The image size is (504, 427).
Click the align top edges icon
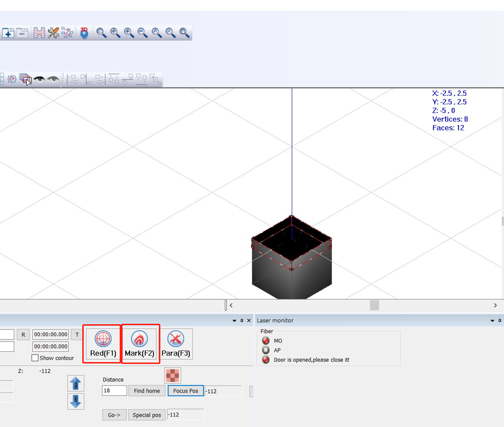(114, 79)
